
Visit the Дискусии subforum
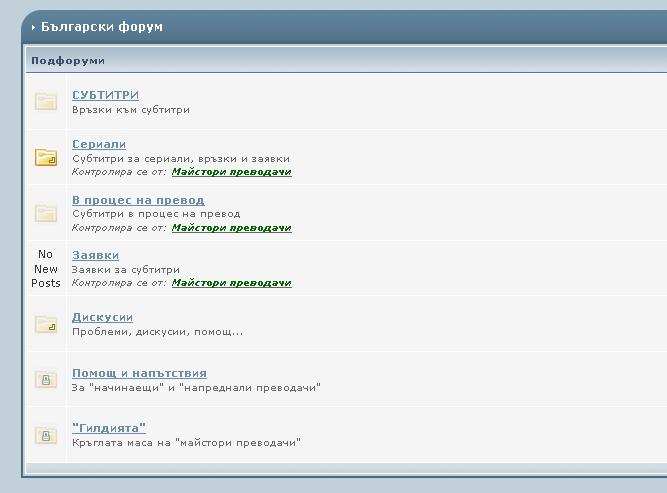102,317
